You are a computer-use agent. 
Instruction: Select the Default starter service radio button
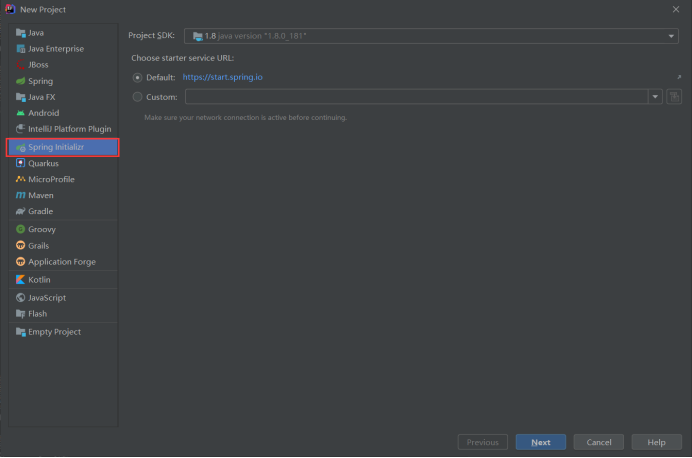(x=137, y=78)
